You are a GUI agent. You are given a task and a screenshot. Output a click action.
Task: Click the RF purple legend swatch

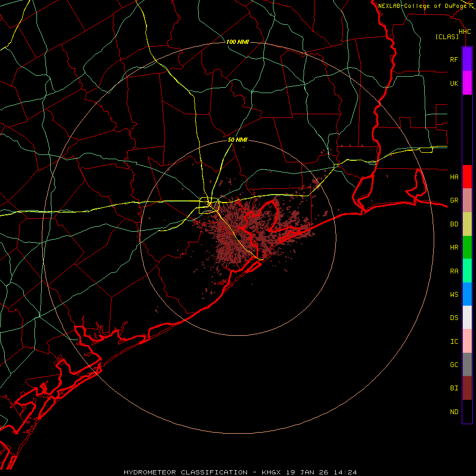(467, 59)
